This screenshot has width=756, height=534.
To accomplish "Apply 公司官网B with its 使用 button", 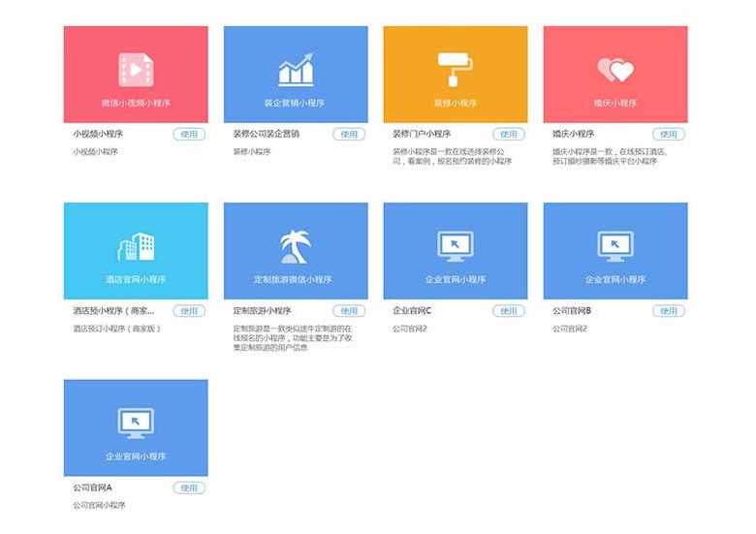I will 668,311.
